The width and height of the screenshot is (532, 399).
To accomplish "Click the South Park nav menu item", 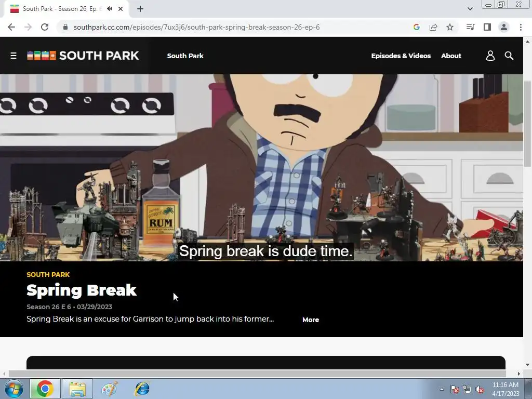I will 185,56.
